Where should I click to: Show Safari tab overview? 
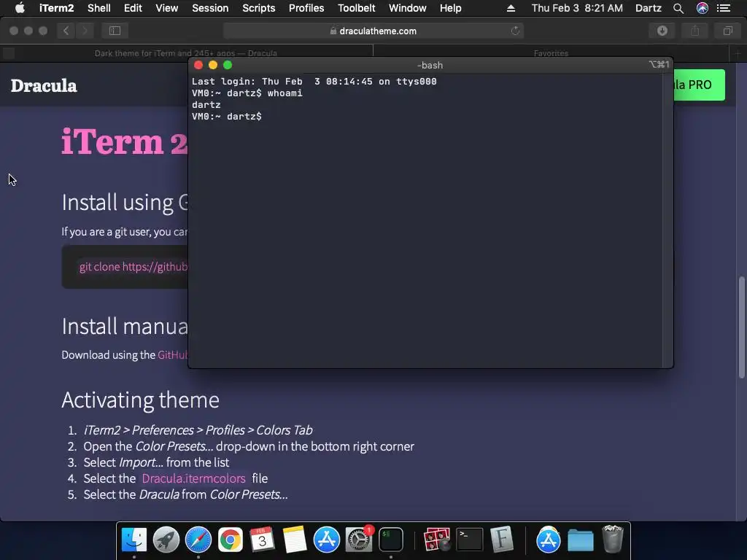tap(727, 31)
